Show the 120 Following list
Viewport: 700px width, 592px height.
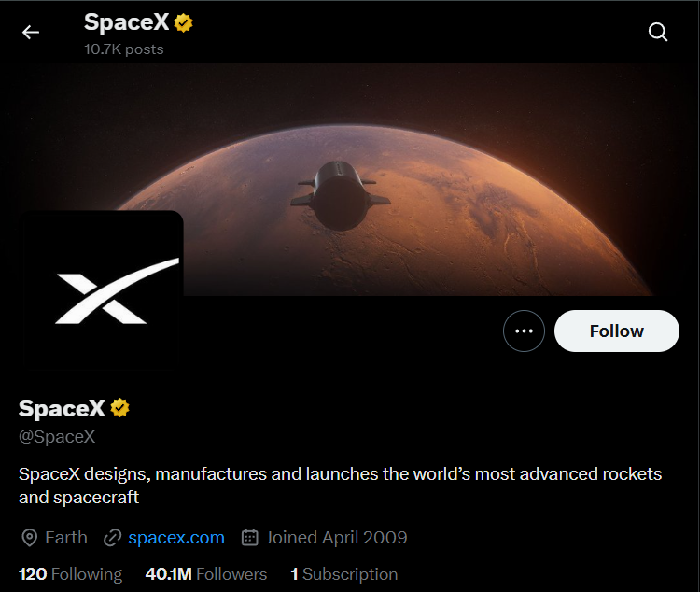[70, 574]
